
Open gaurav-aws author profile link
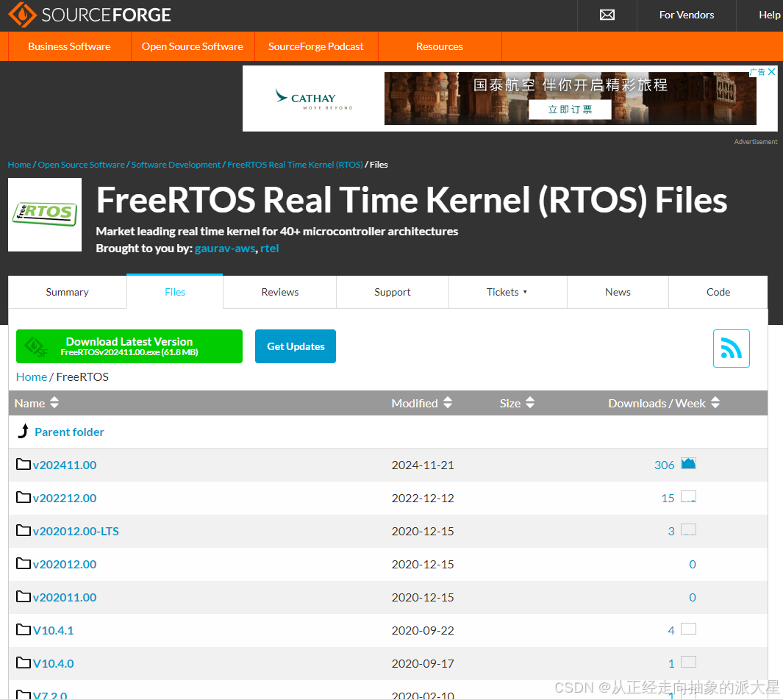click(x=225, y=248)
